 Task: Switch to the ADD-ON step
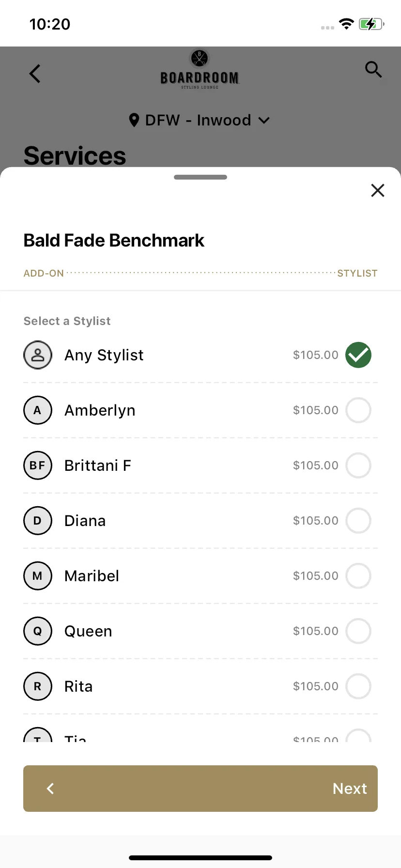[x=44, y=273]
